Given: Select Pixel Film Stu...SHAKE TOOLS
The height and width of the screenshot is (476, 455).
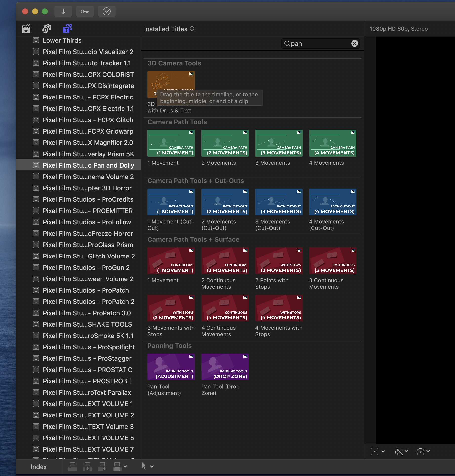Looking at the screenshot, I should pyautogui.click(x=78, y=324).
